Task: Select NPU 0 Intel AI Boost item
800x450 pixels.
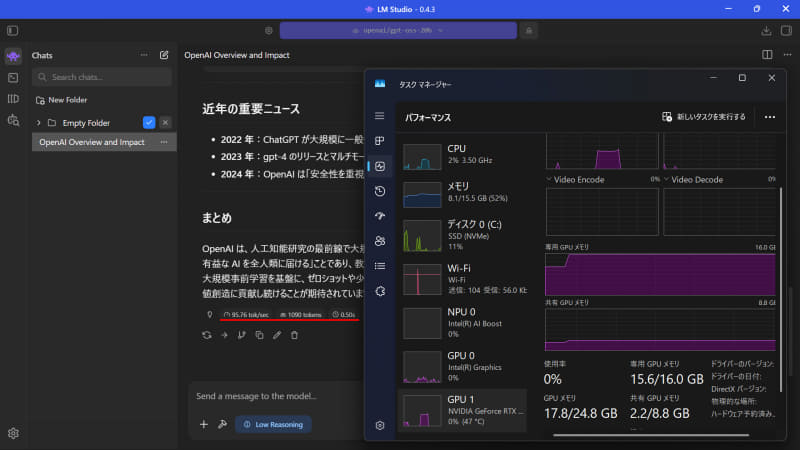Action: (x=464, y=323)
